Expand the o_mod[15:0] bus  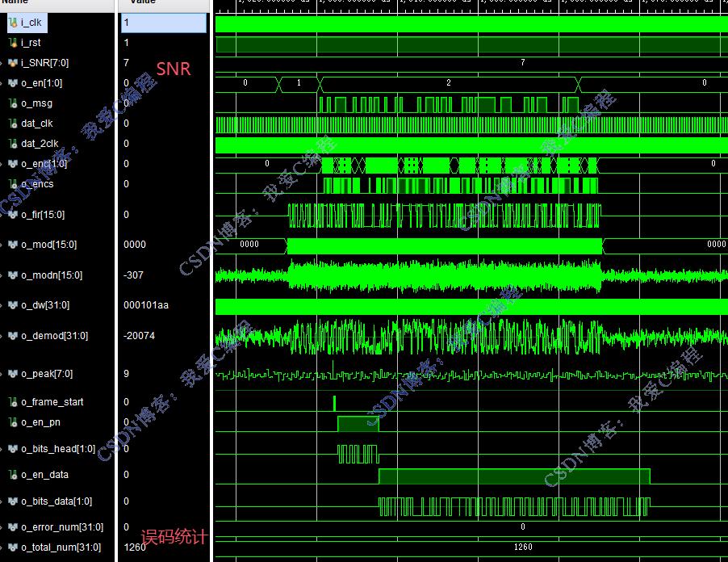(x=2, y=245)
